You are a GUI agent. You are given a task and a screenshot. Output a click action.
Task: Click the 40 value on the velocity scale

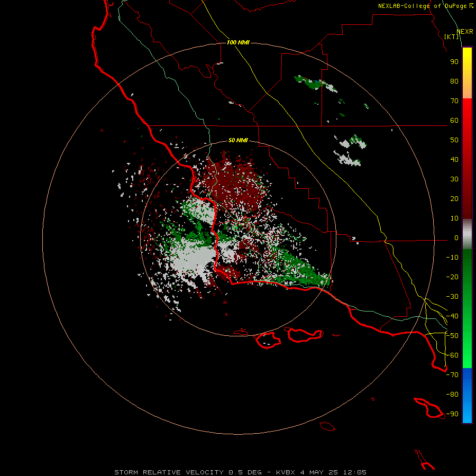point(454,159)
